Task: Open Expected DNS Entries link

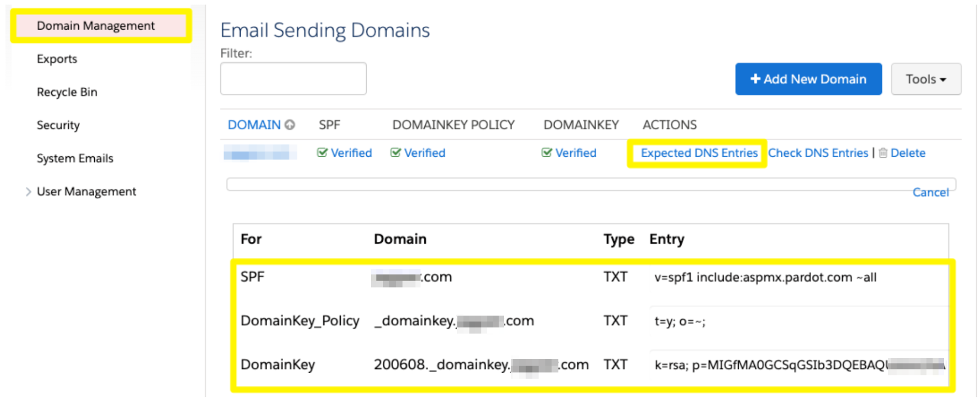Action: coord(699,153)
